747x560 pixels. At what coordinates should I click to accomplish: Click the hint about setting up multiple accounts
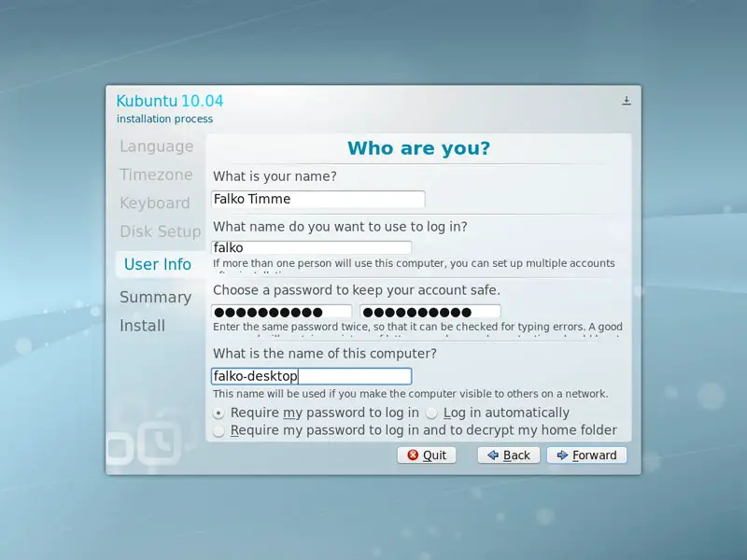pyautogui.click(x=414, y=264)
